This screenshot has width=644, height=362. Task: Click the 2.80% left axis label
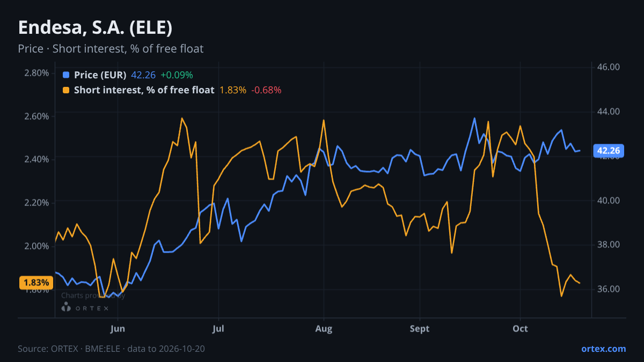pyautogui.click(x=36, y=73)
